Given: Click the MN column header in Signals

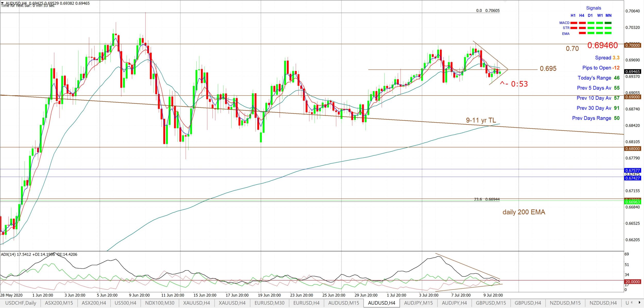Looking at the screenshot, I should (608, 15).
